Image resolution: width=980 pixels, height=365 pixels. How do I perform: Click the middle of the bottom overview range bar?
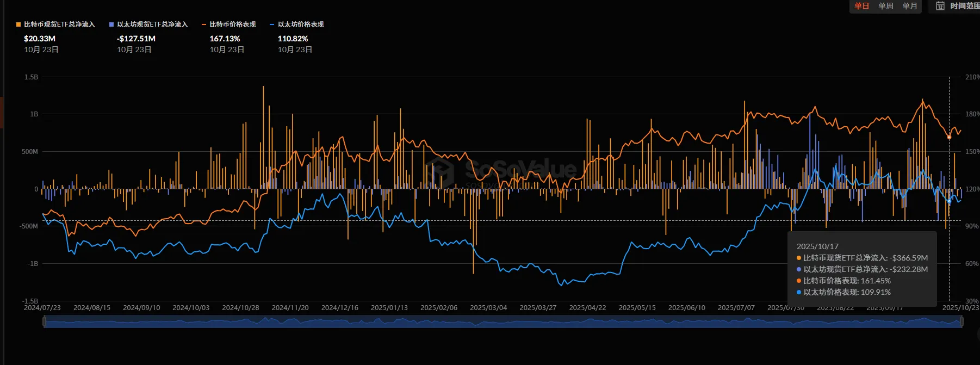[x=503, y=322]
